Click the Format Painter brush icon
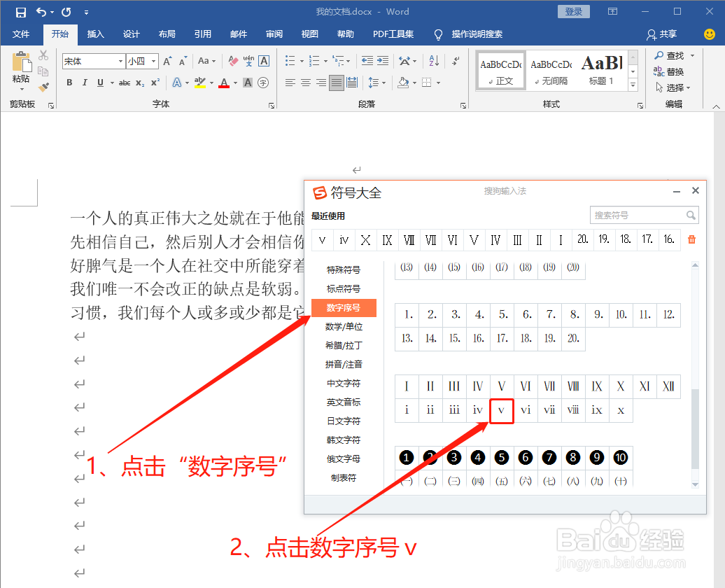The height and width of the screenshot is (588, 725). (x=43, y=87)
